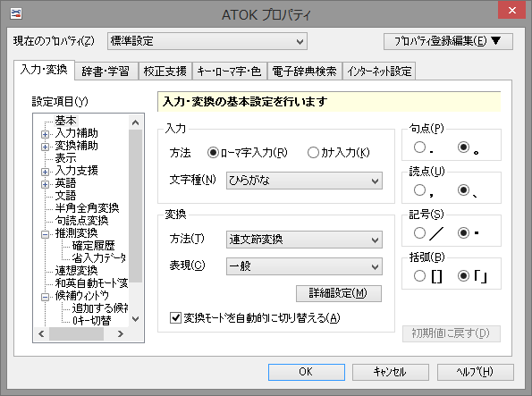Click the 詳細設定(M) button
532x396 pixels.
point(339,293)
